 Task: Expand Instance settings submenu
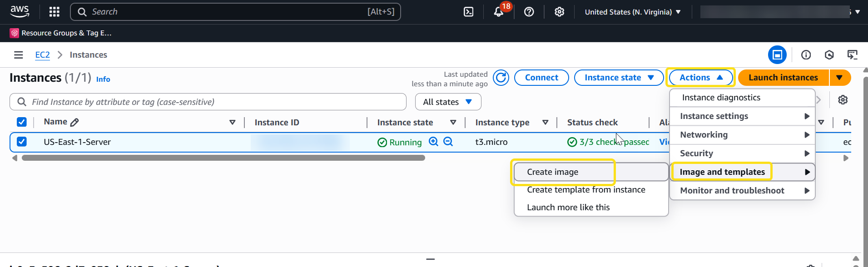pyautogui.click(x=742, y=116)
